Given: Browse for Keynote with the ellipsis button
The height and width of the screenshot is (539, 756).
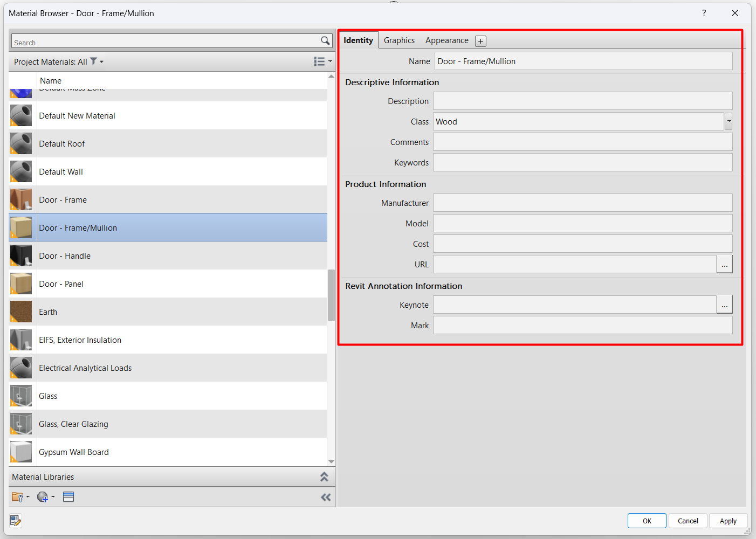Looking at the screenshot, I should tap(724, 305).
